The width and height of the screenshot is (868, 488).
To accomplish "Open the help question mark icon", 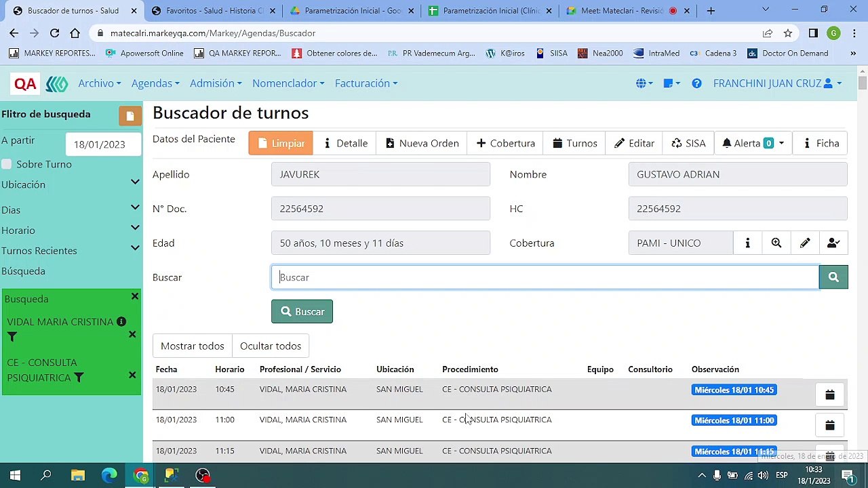I will (696, 83).
